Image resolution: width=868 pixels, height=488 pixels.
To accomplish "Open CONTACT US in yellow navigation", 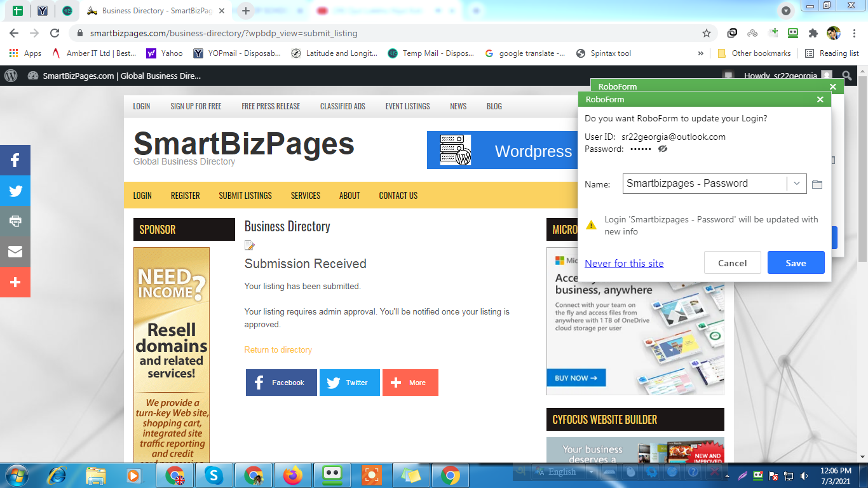I will click(398, 195).
